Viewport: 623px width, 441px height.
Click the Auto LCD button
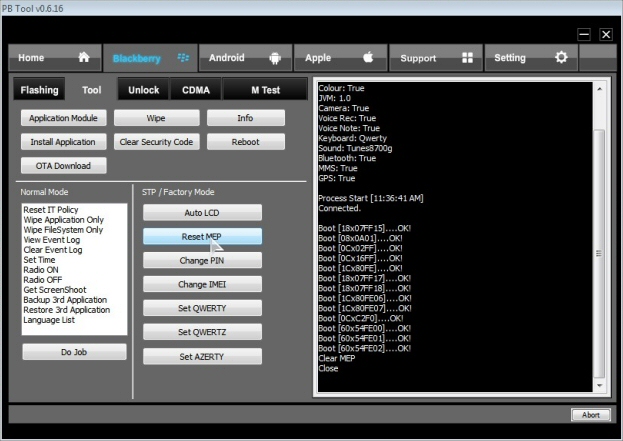(202, 213)
